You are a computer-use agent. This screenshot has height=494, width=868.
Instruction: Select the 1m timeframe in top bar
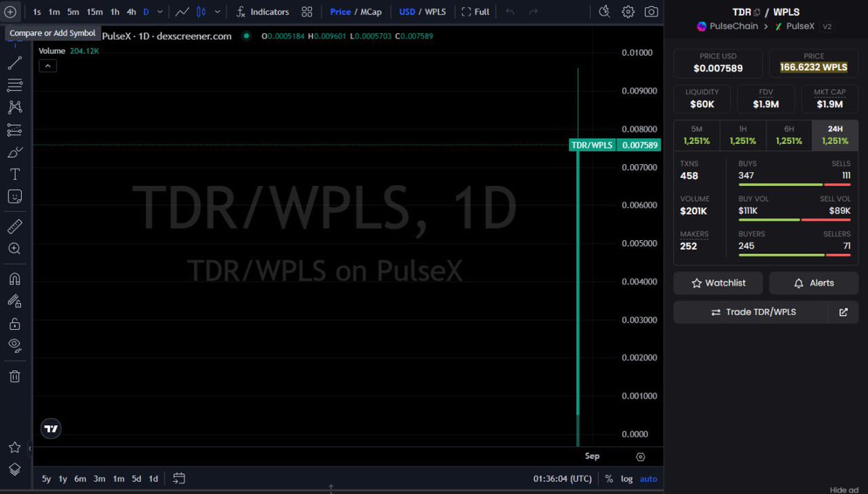click(x=54, y=12)
